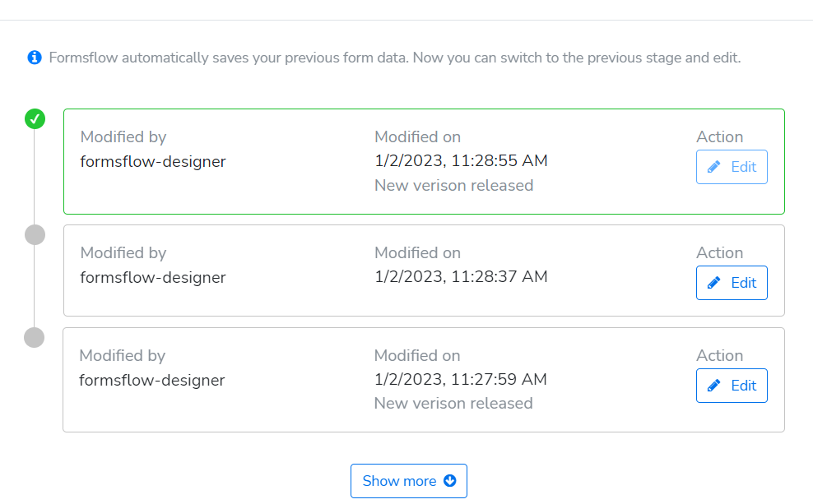Click the pencil icon on the bottom Edit button

click(713, 385)
